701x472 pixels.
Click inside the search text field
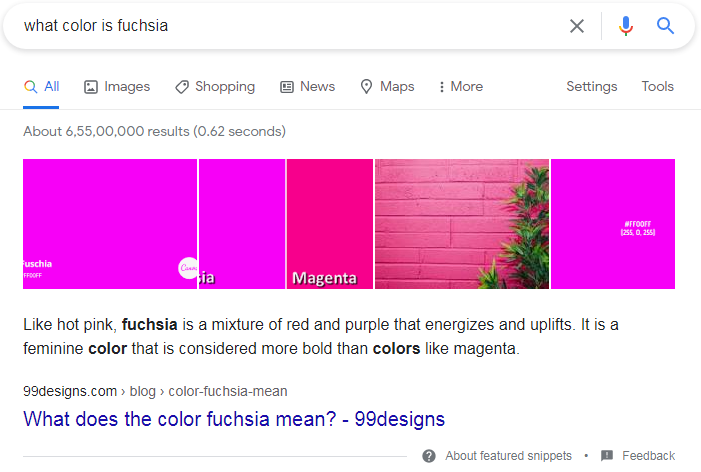click(280, 26)
